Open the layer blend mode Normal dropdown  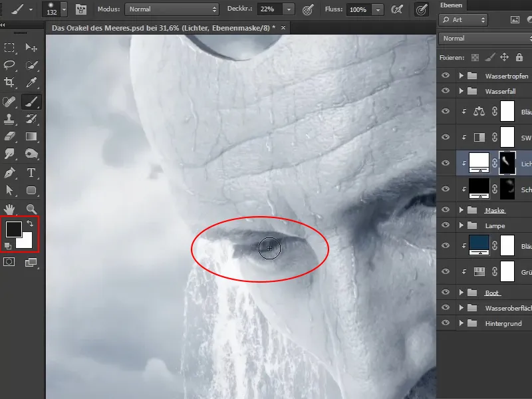coord(485,39)
